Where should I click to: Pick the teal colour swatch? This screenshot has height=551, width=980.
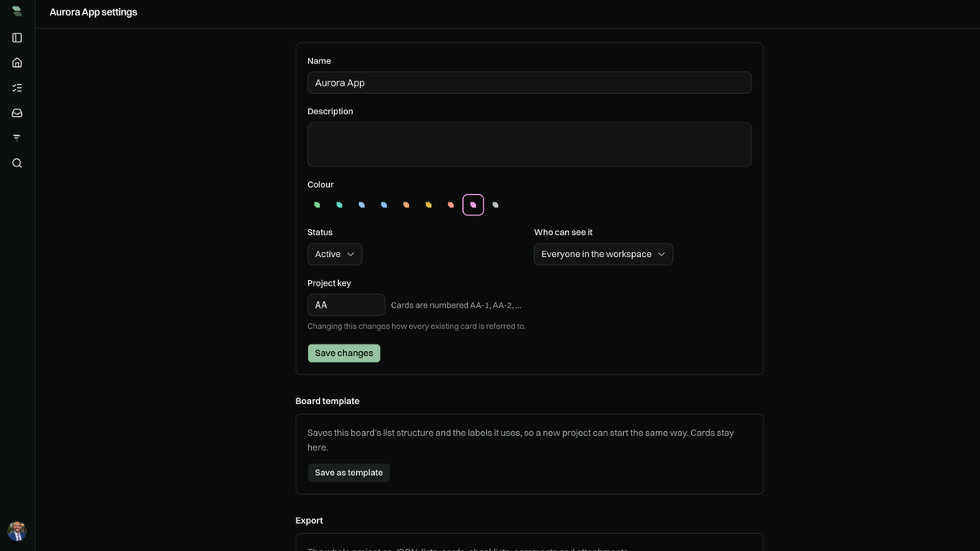[340, 205]
